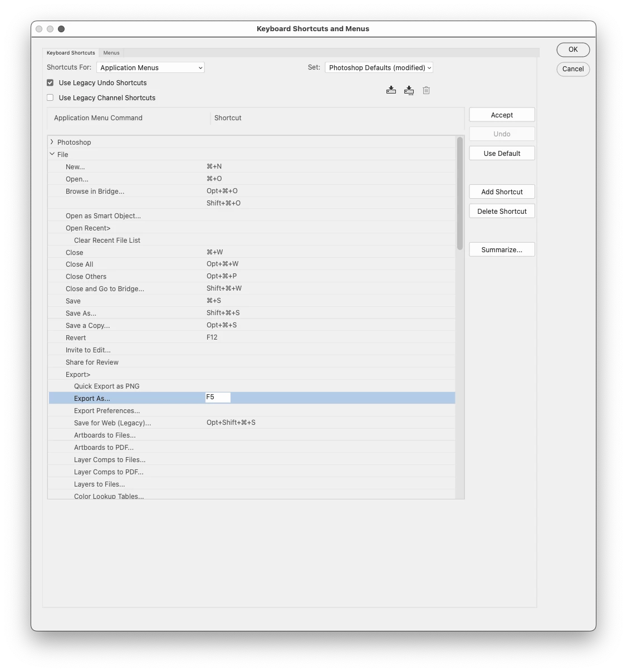Select the Share for Review row

(x=252, y=362)
